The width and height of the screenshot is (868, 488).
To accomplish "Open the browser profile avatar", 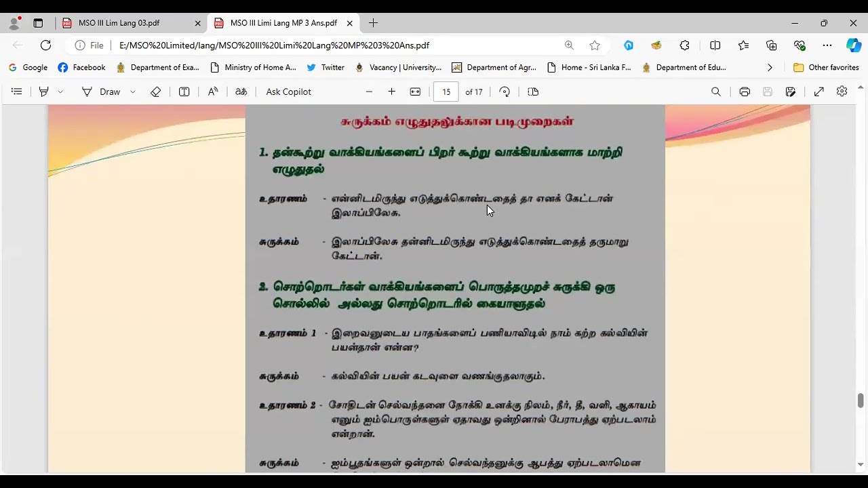I will coord(14,23).
